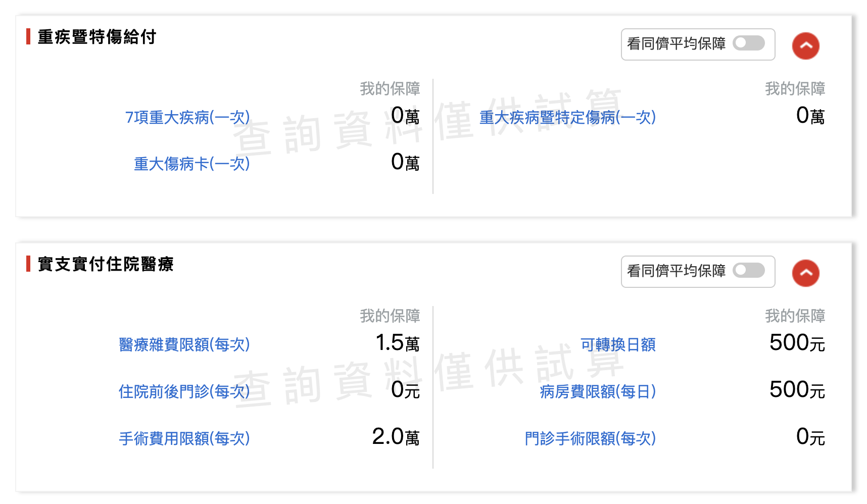Screen dimensions: 867x504
Task: Click the 住院前後門診(每次) link
Action: (184, 391)
